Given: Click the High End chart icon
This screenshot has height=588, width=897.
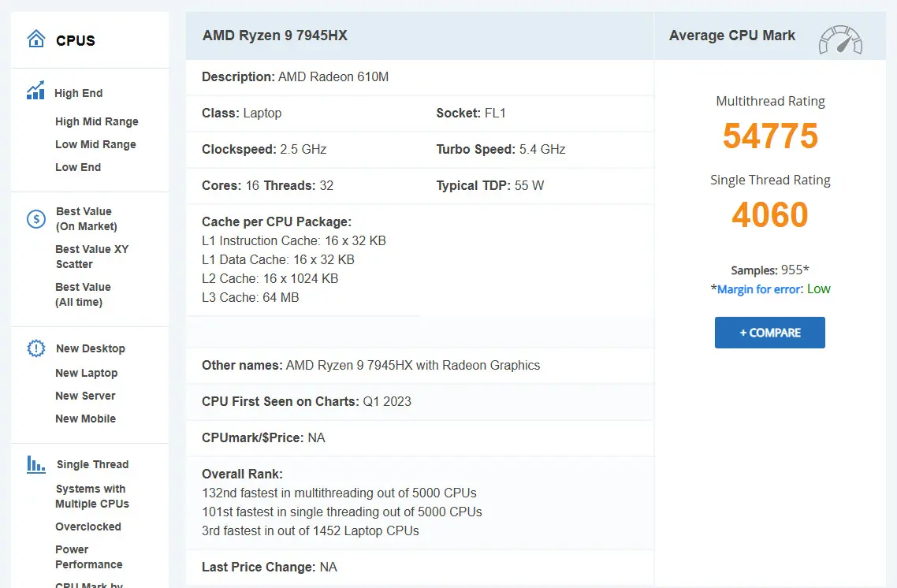Looking at the screenshot, I should click(x=35, y=91).
